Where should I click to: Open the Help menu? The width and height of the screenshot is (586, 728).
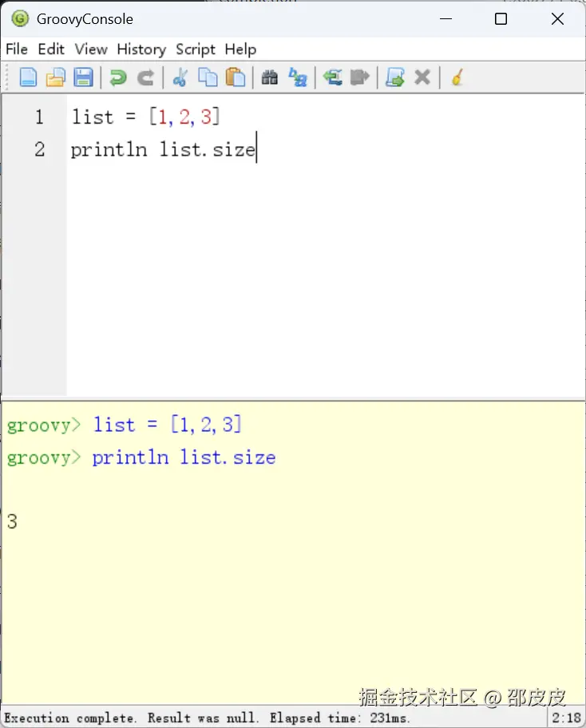pyautogui.click(x=240, y=49)
